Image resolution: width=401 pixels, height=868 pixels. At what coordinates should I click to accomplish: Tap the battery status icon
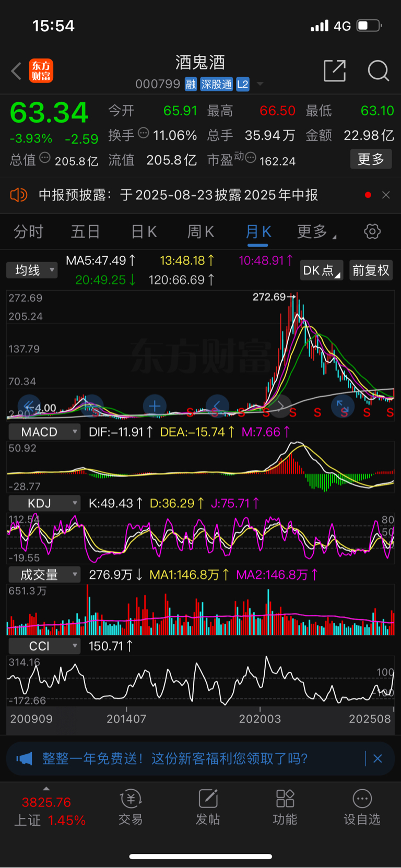point(369,26)
